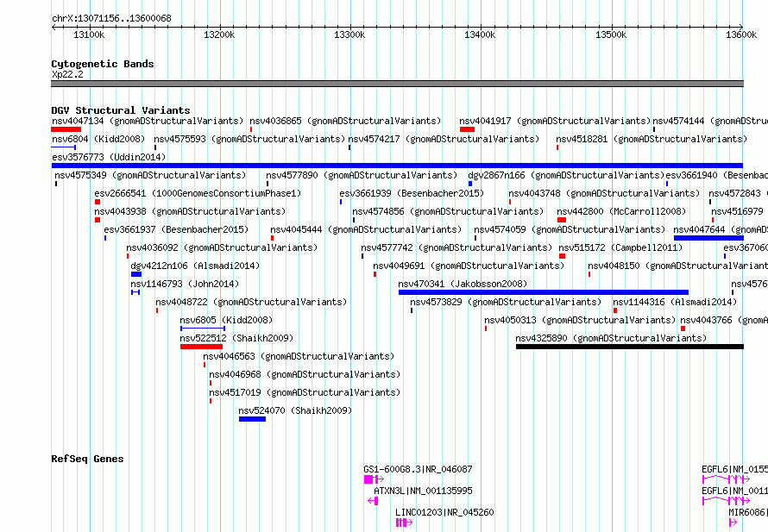The image size is (768, 532).
Task: Open nsv4049691 variant label
Action: point(469,266)
